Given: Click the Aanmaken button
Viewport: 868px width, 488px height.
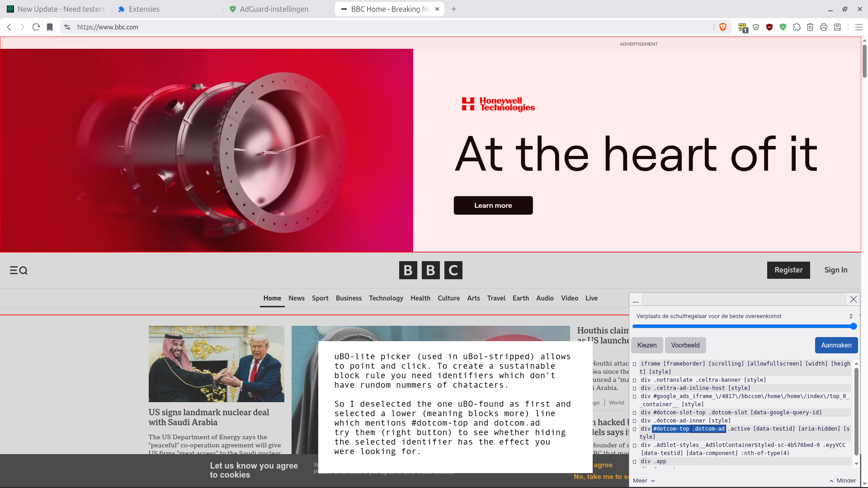Looking at the screenshot, I should (836, 345).
